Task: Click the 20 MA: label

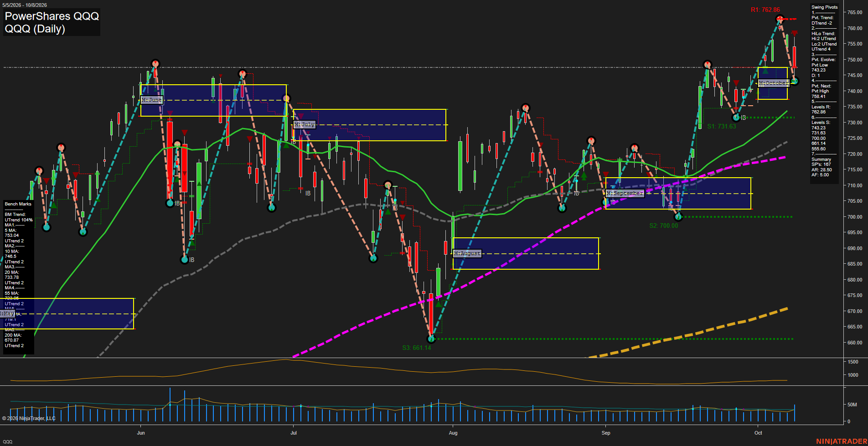Action: [12, 272]
